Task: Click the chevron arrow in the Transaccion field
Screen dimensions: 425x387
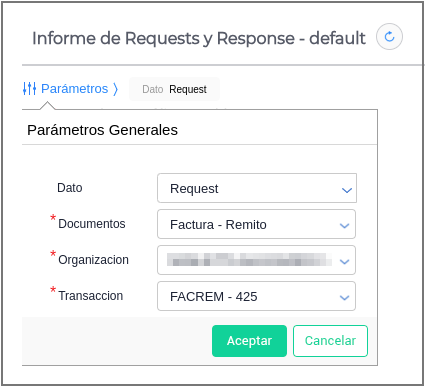Action: [344, 297]
